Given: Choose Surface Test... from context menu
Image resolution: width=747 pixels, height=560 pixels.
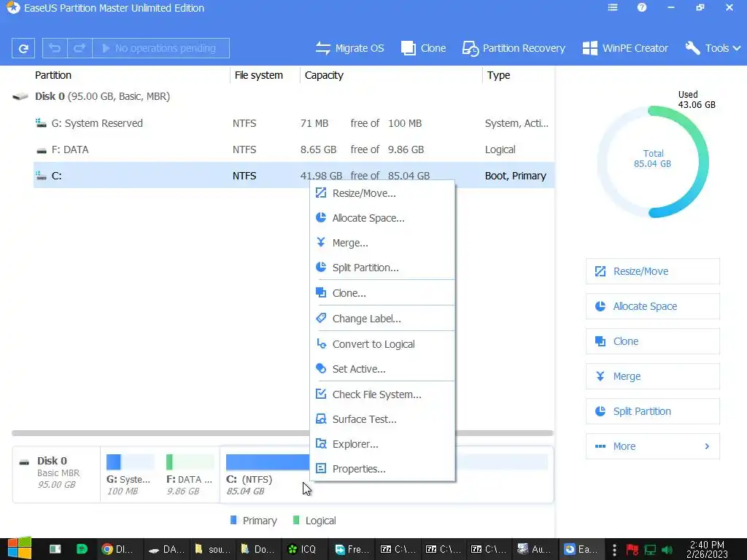Looking at the screenshot, I should point(382,419).
